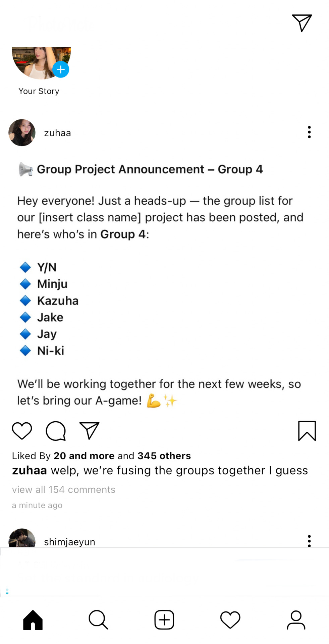This screenshot has height=644, width=329.
Task: Open your profile tab icon
Action: click(296, 620)
